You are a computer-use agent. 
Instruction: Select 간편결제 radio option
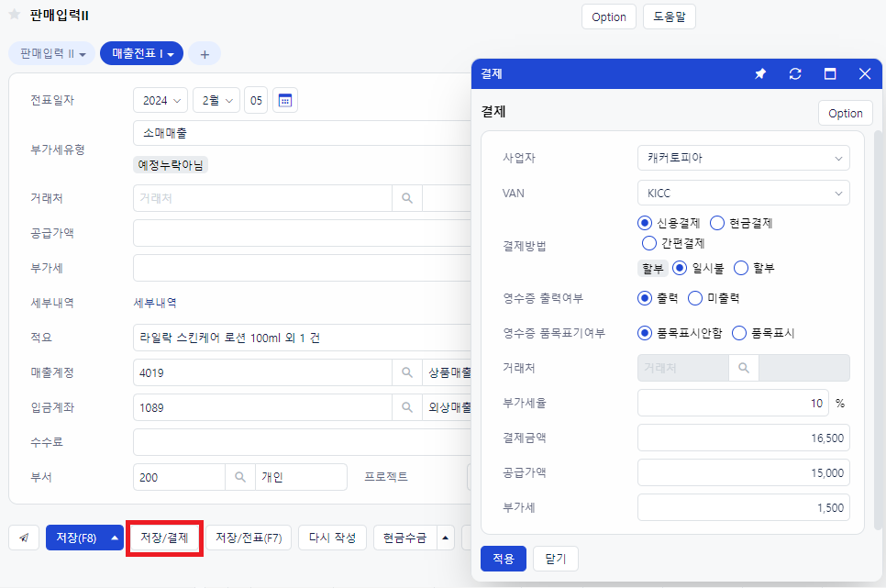tap(649, 243)
